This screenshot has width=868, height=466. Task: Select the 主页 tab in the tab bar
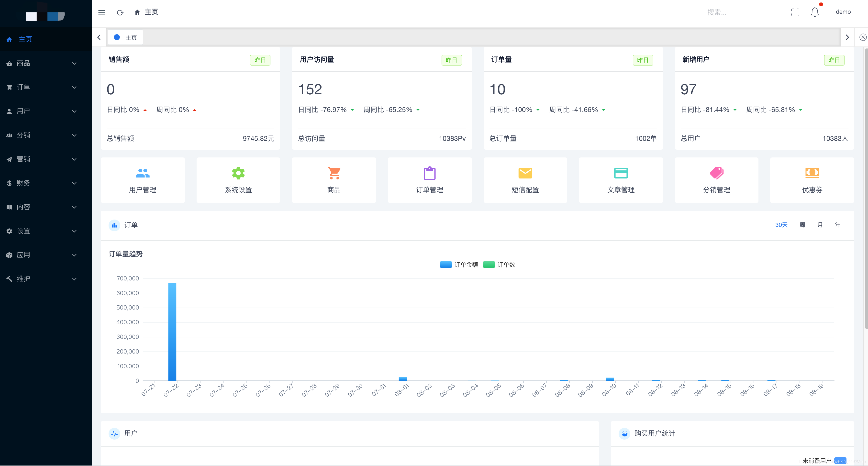(x=125, y=37)
